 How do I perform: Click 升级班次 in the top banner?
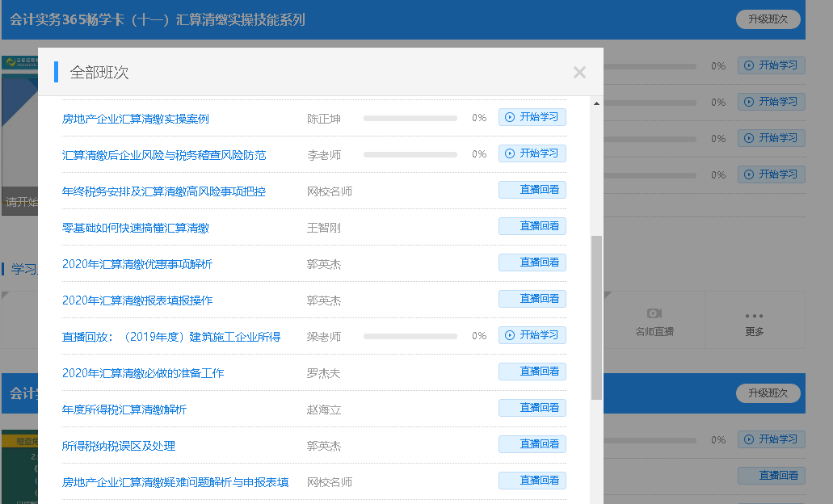pyautogui.click(x=767, y=19)
